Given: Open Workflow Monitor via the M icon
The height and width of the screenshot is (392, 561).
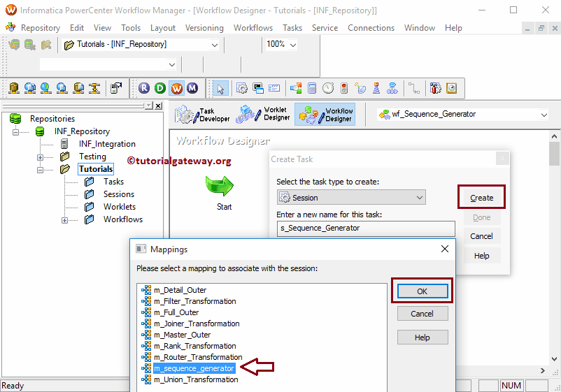Looking at the screenshot, I should coord(192,88).
